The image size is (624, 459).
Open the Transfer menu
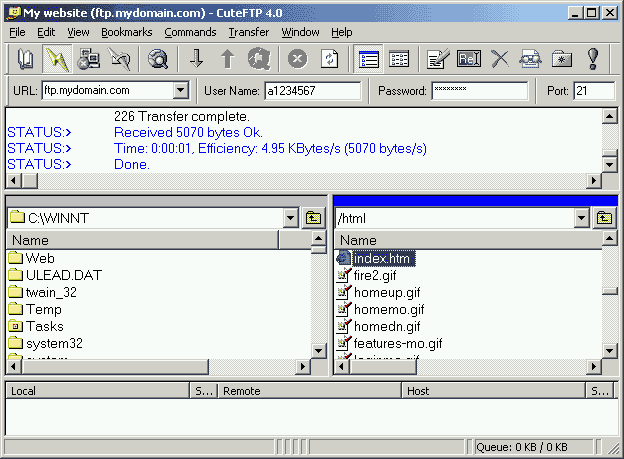pyautogui.click(x=249, y=32)
